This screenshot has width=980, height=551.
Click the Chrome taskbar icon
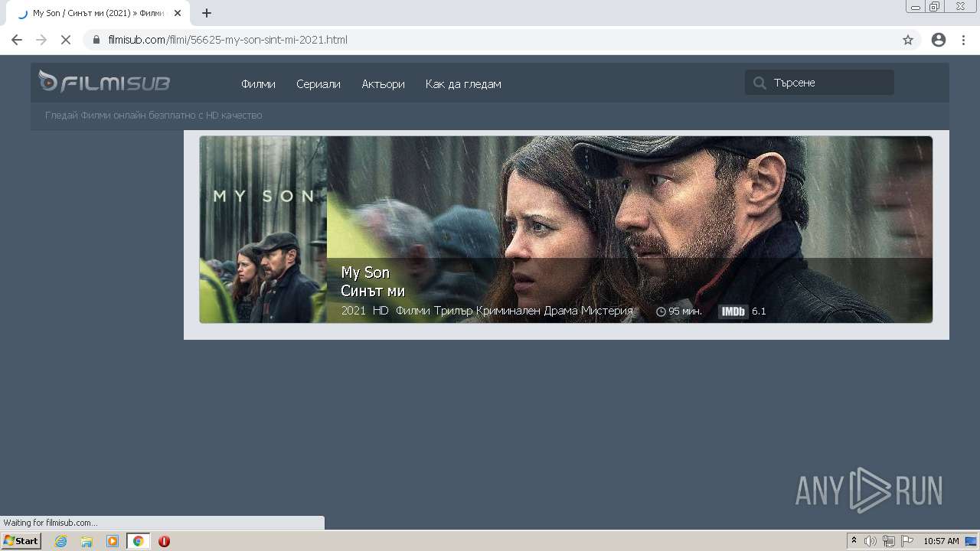[x=138, y=541]
